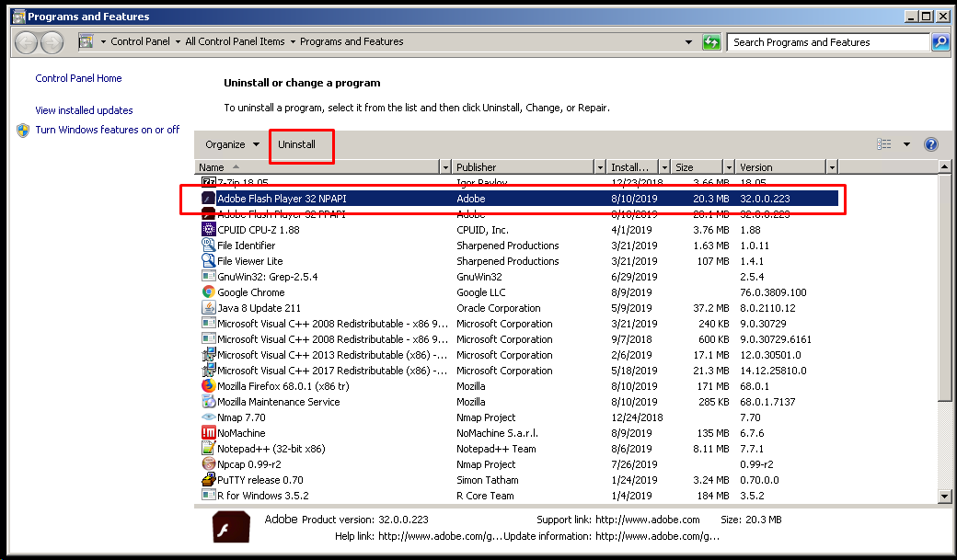Screen dimensions: 957x560
Task: Select the PuTTY release 0.70 icon
Action: click(209, 480)
